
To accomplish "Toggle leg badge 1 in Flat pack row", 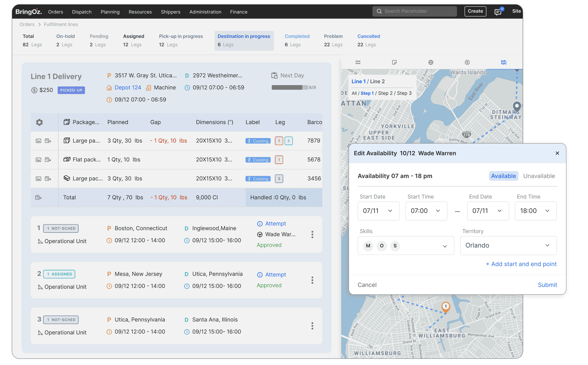I will point(279,160).
